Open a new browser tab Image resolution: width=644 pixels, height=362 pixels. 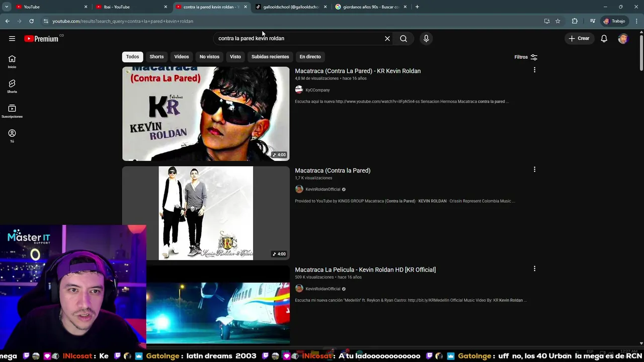pyautogui.click(x=417, y=7)
